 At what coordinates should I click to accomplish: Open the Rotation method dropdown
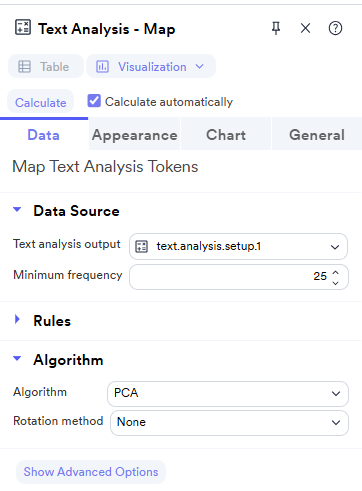[229, 423]
